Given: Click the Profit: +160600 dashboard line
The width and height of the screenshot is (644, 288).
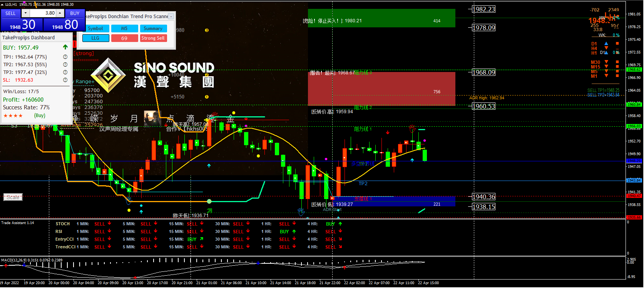Looking at the screenshot, I should tap(23, 100).
